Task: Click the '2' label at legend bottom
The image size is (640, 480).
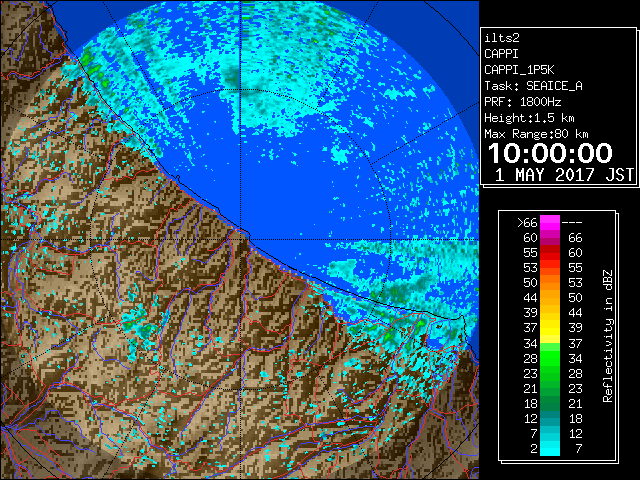Action: pyautogui.click(x=533, y=449)
